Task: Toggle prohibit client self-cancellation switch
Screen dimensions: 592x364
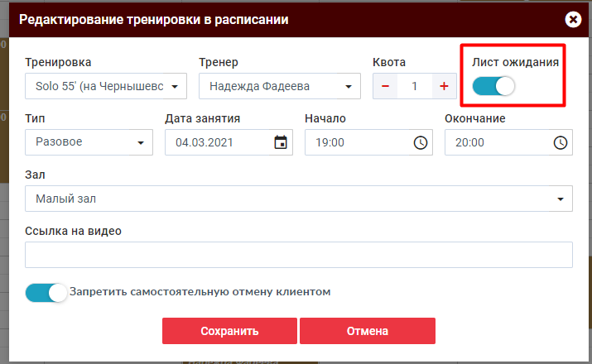Action: pos(46,293)
